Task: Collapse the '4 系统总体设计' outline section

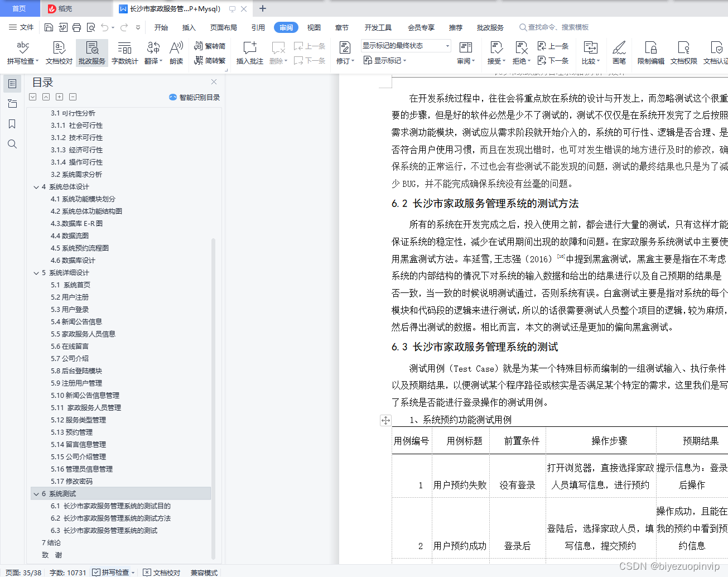Action: point(36,187)
